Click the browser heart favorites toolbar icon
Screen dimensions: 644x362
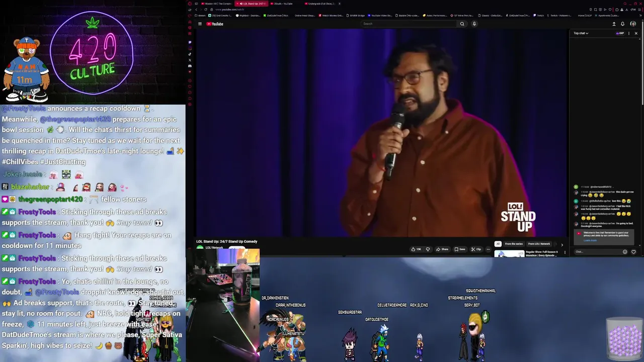tap(610, 10)
